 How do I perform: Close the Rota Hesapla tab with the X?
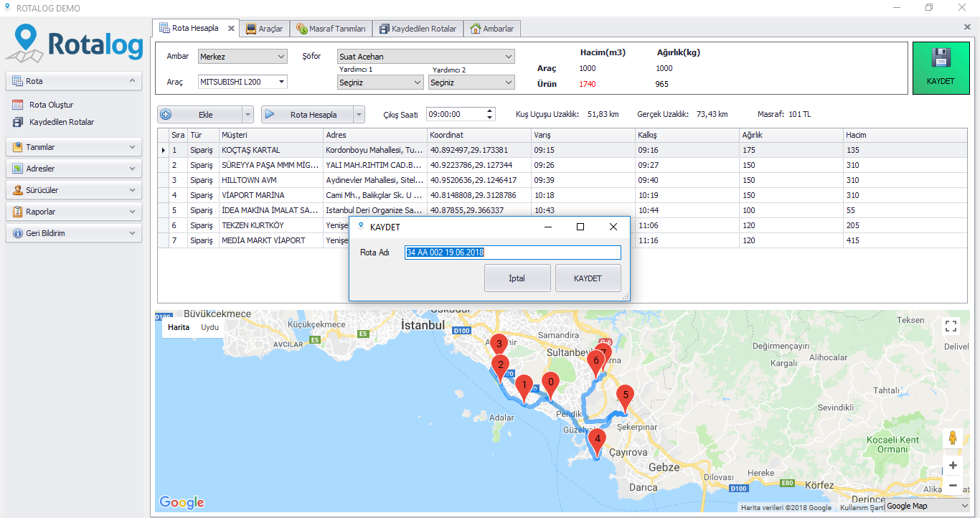coord(231,29)
